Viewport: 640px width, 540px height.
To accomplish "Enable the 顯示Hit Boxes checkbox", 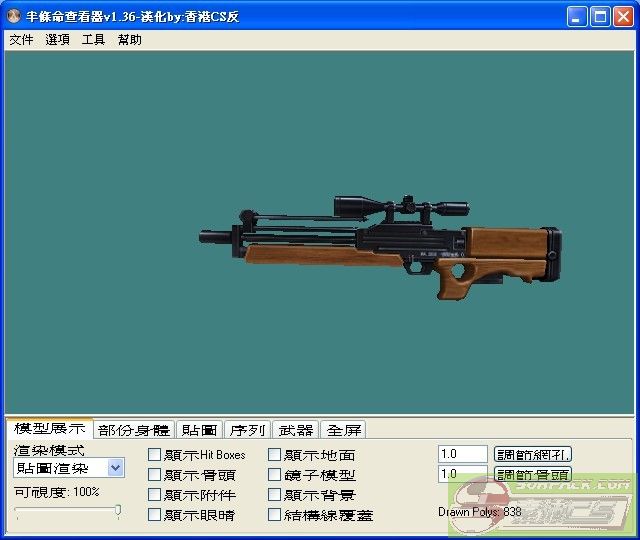I will [155, 455].
